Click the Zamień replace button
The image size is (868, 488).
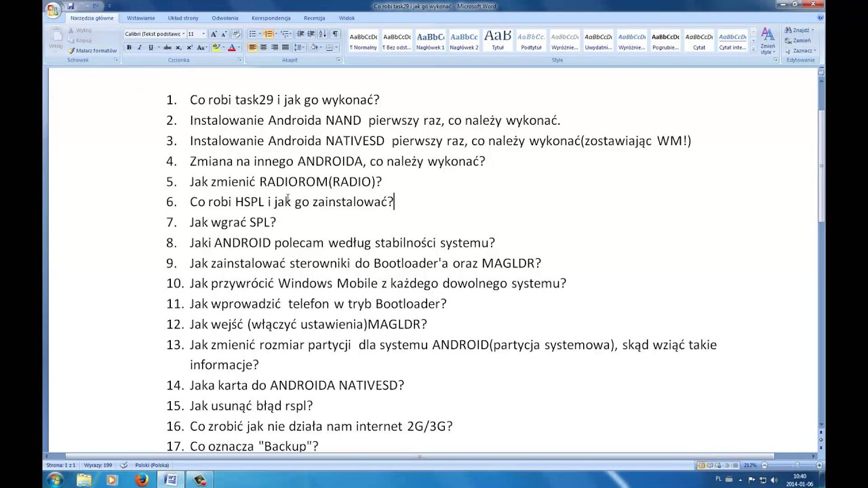(798, 41)
